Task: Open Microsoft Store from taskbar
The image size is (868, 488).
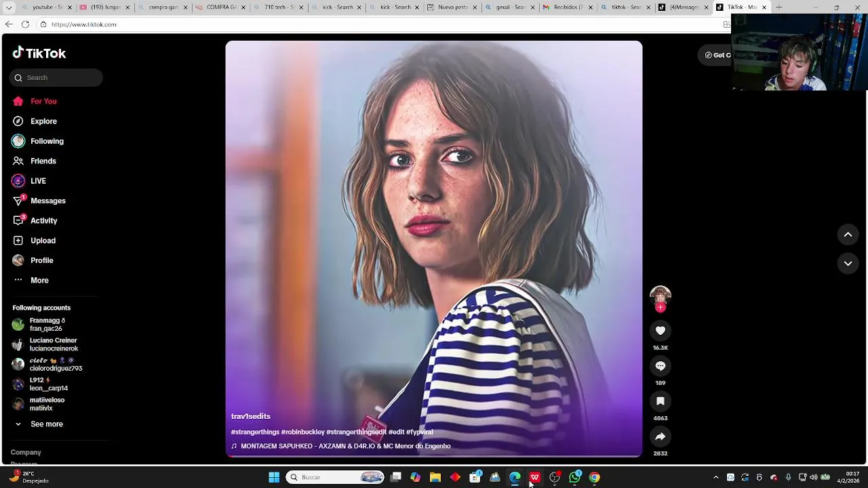Action: (x=475, y=477)
